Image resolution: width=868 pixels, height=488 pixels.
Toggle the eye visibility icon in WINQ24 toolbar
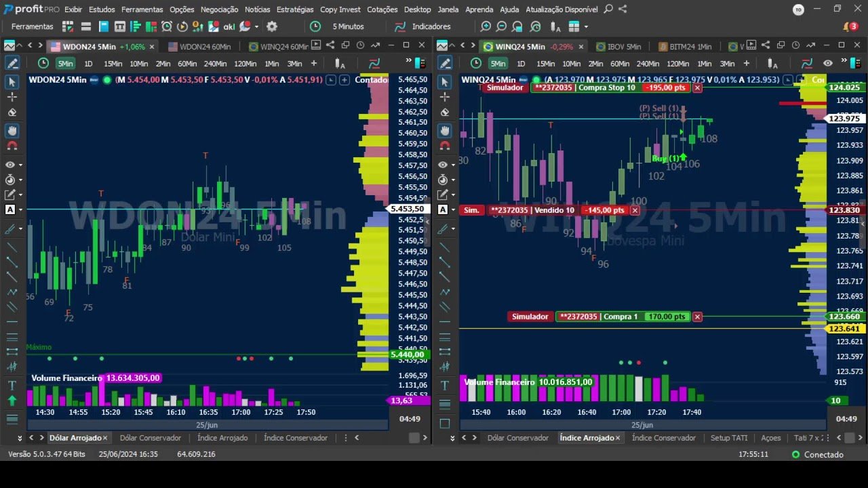(x=828, y=63)
